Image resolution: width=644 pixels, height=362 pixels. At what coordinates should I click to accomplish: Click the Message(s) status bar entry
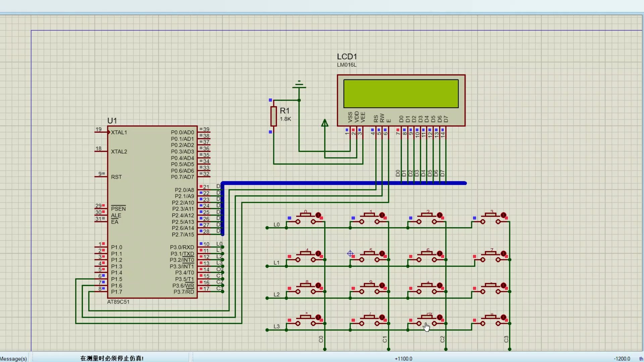pyautogui.click(x=13, y=359)
